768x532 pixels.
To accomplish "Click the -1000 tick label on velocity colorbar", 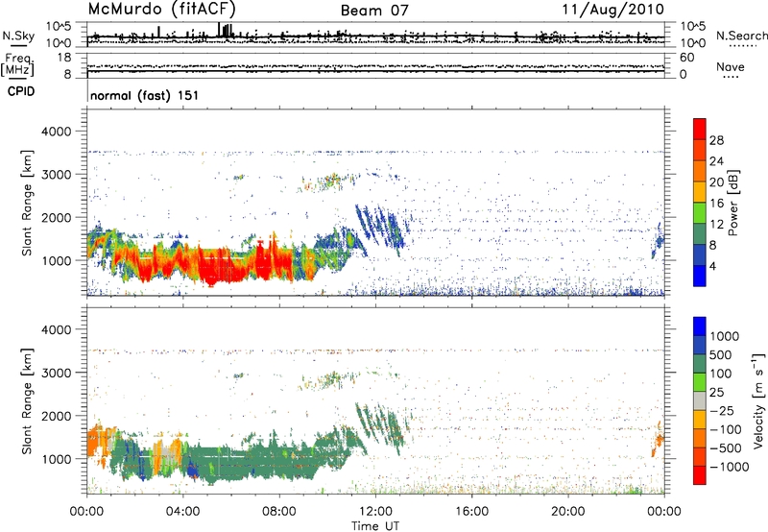I will tap(730, 467).
